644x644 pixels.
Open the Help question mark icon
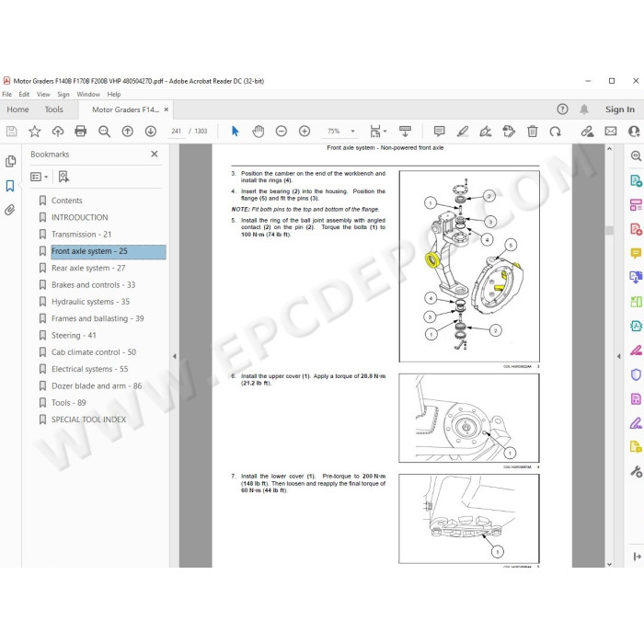(x=562, y=109)
